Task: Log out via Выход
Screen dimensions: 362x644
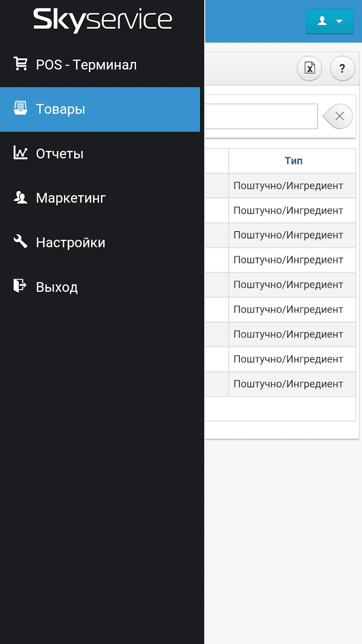Action: point(57,287)
